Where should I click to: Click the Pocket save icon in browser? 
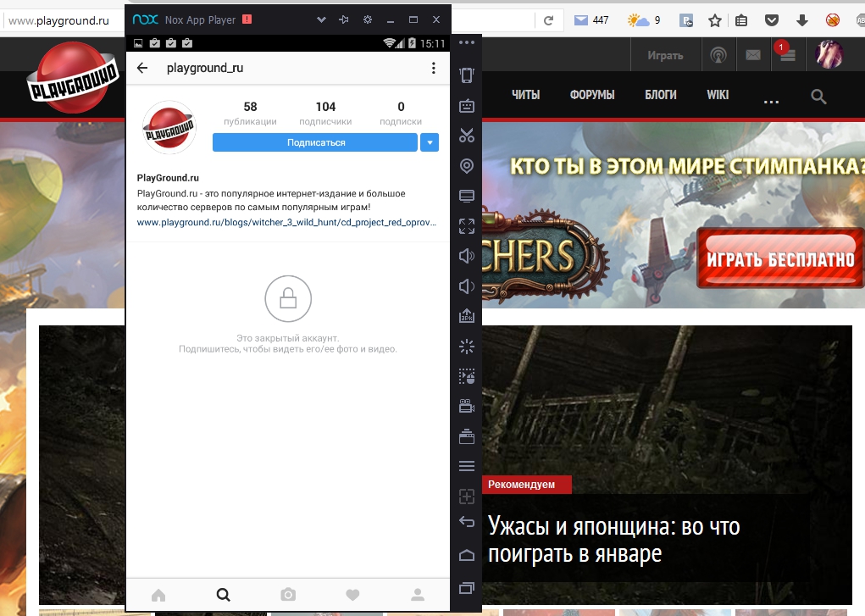click(772, 20)
